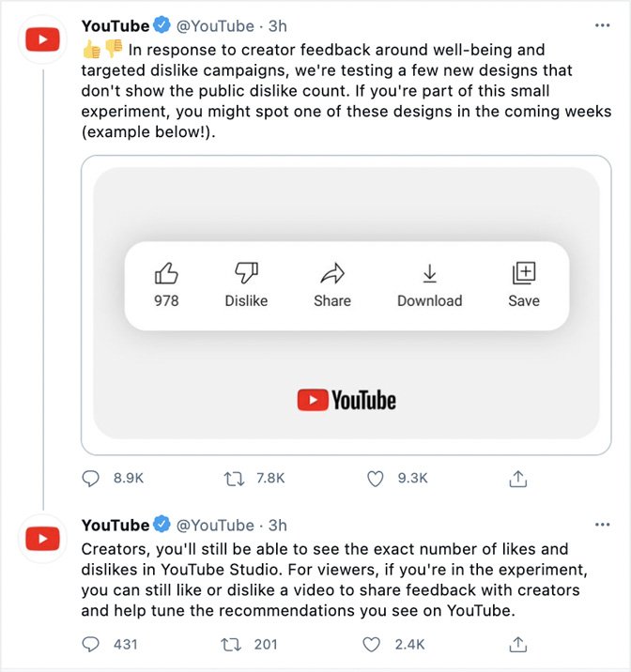Open the YouTube logo in the attached image
This screenshot has width=631, height=672.
point(346,401)
